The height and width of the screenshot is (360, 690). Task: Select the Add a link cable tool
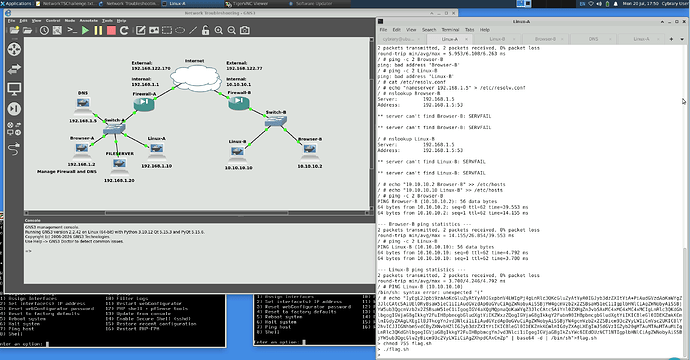tap(14, 149)
